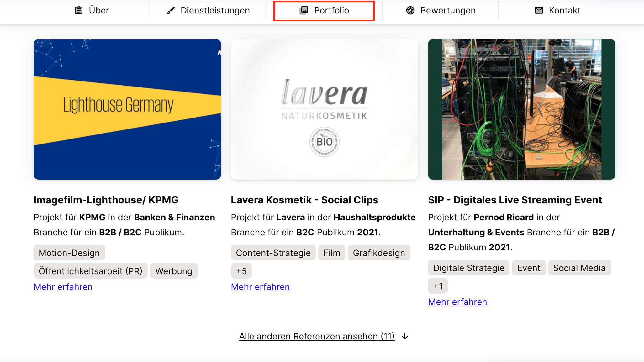Click the Öffentlichkeitsarbeit (PR) tag
The image size is (644, 362).
point(91,271)
